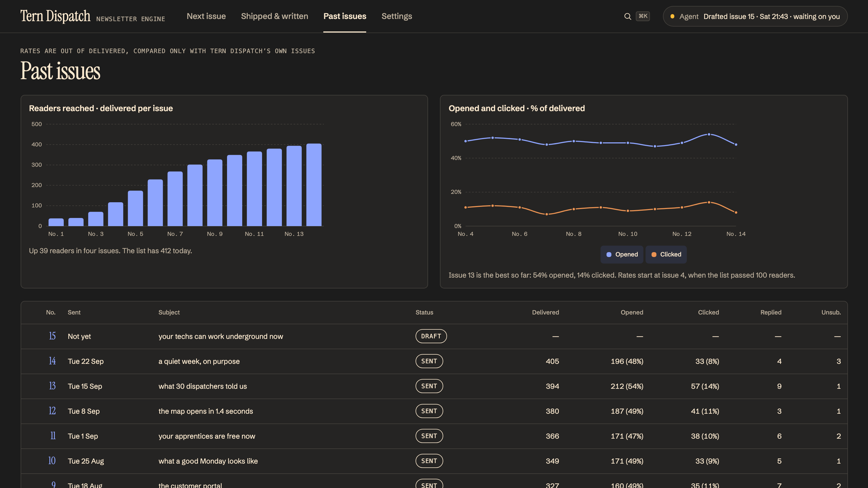
Task: Click the 405 delivered value for issue 14
Action: 552,361
